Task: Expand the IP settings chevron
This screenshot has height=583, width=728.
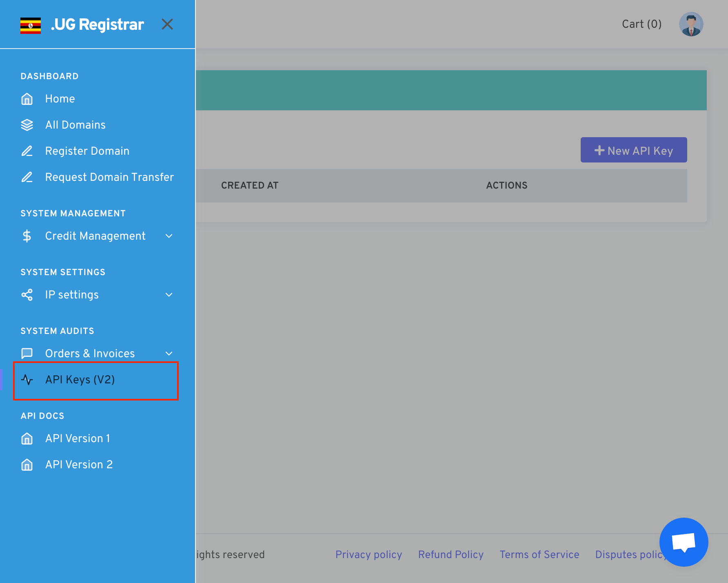Action: pos(169,295)
